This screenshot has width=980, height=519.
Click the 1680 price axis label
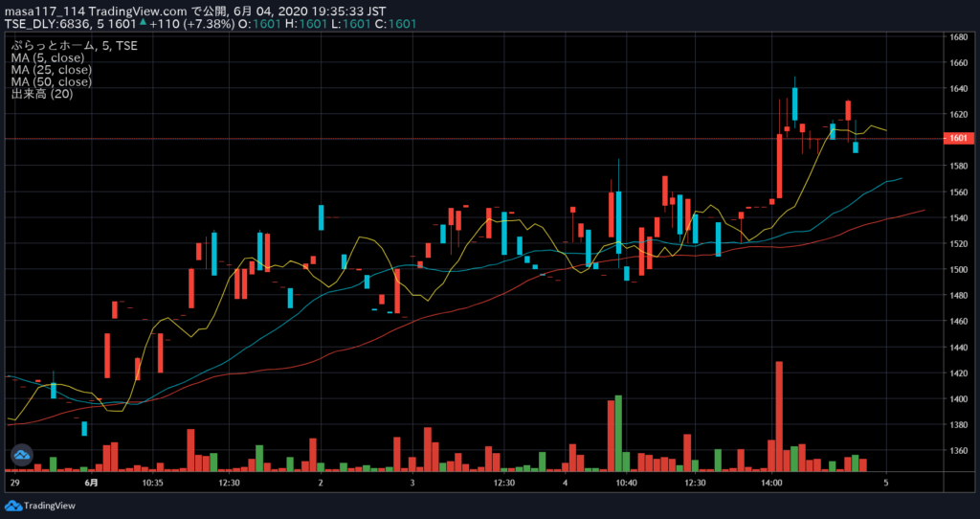959,37
